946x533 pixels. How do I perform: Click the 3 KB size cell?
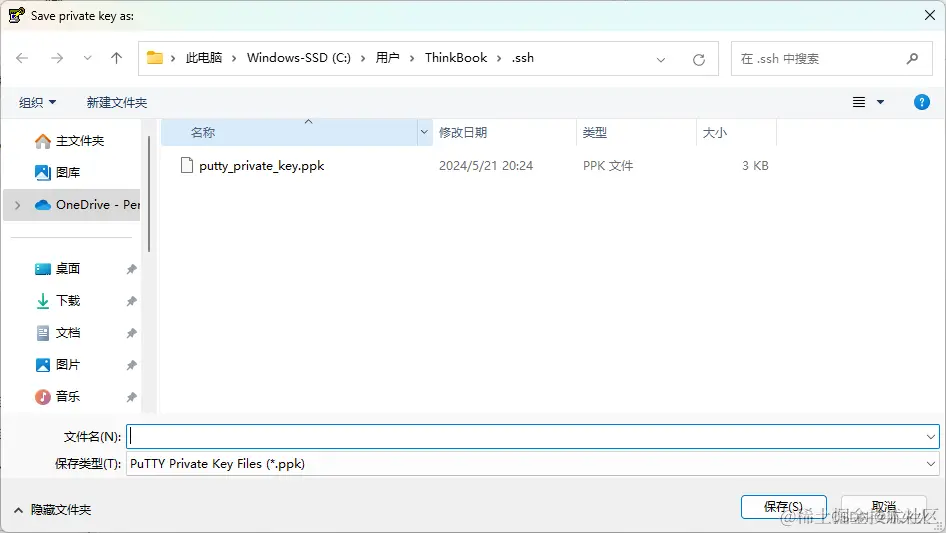755,165
